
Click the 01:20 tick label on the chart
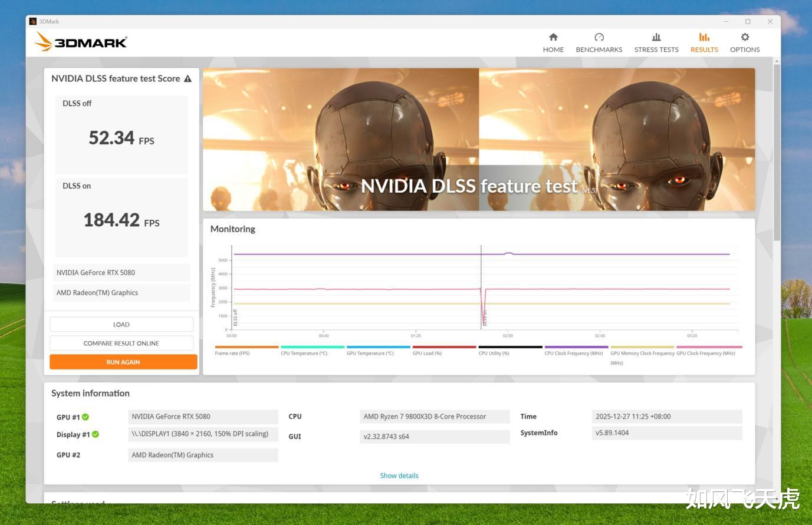(x=416, y=336)
